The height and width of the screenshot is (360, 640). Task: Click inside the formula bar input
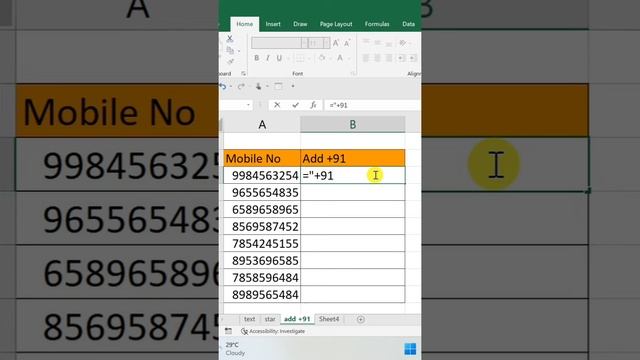pos(372,105)
